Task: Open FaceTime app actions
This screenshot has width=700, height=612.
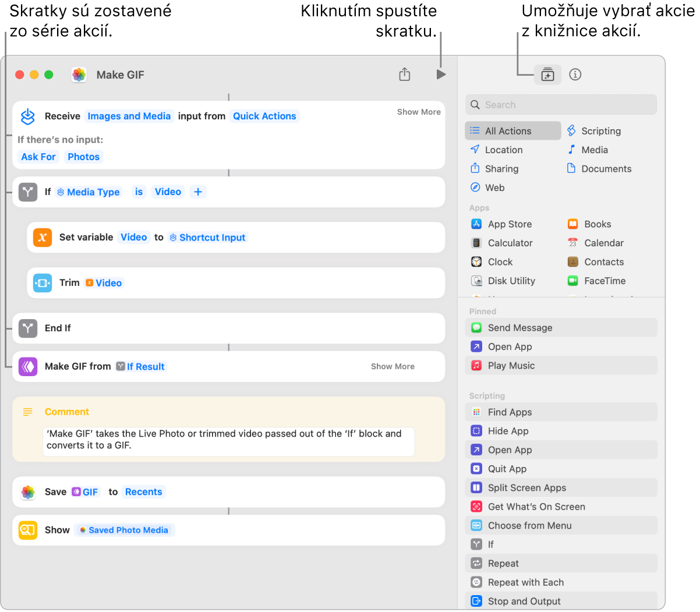Action: [x=596, y=281]
